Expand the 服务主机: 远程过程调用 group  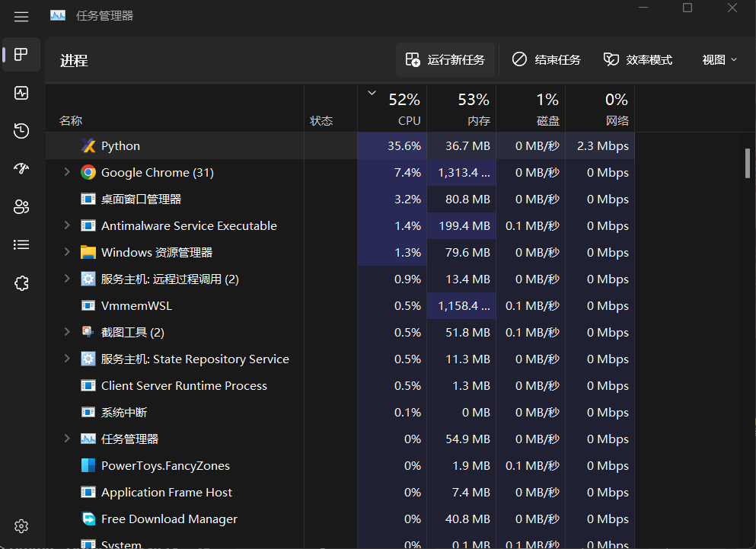(67, 279)
